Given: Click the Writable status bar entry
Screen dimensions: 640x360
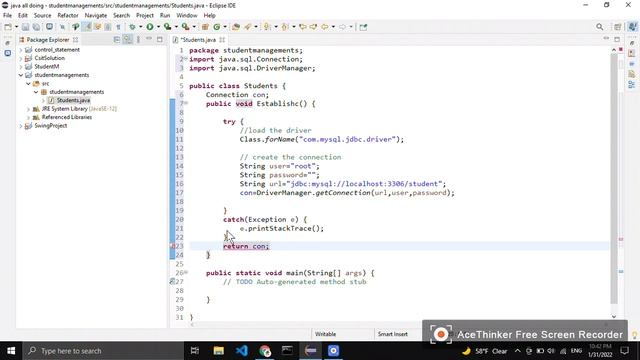Looking at the screenshot, I should [325, 334].
